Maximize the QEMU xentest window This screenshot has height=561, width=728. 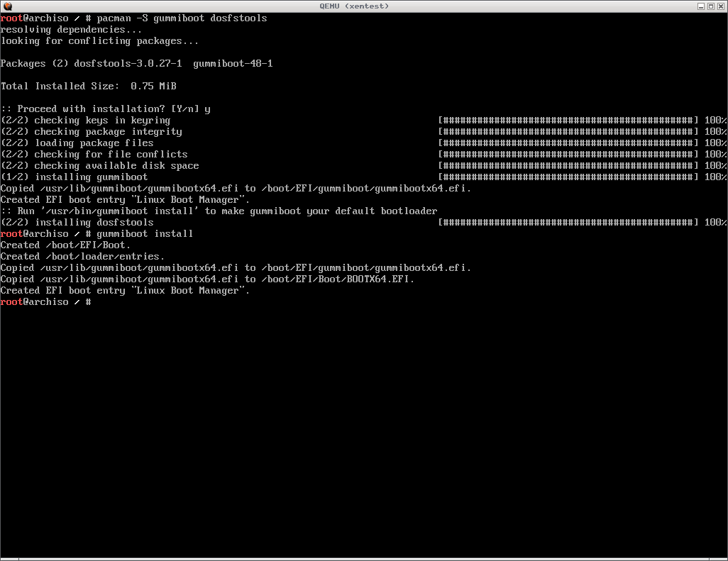click(x=711, y=6)
